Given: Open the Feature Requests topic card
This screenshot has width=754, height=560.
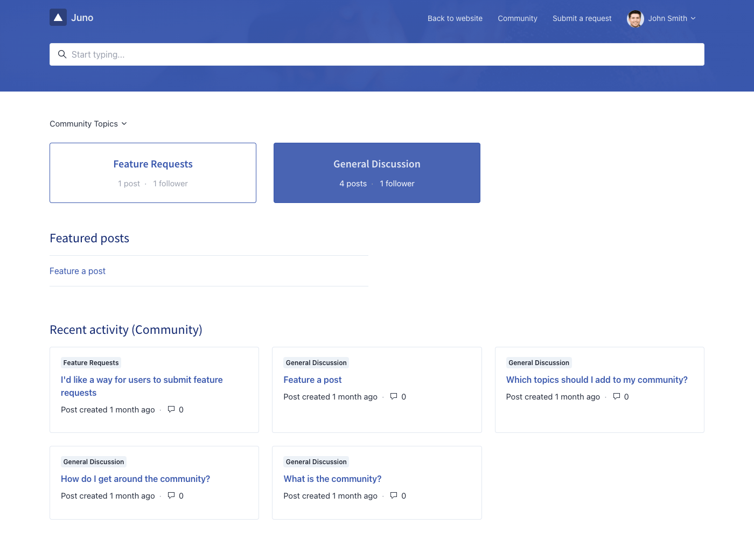Looking at the screenshot, I should click(x=153, y=173).
